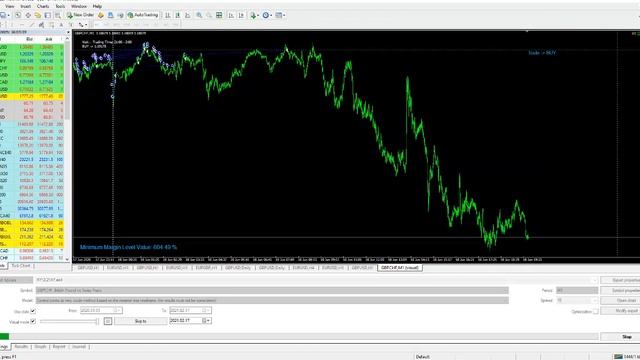The height and width of the screenshot is (360, 640).
Task: Open the Tick Chart tab
Action: (x=21, y=266)
